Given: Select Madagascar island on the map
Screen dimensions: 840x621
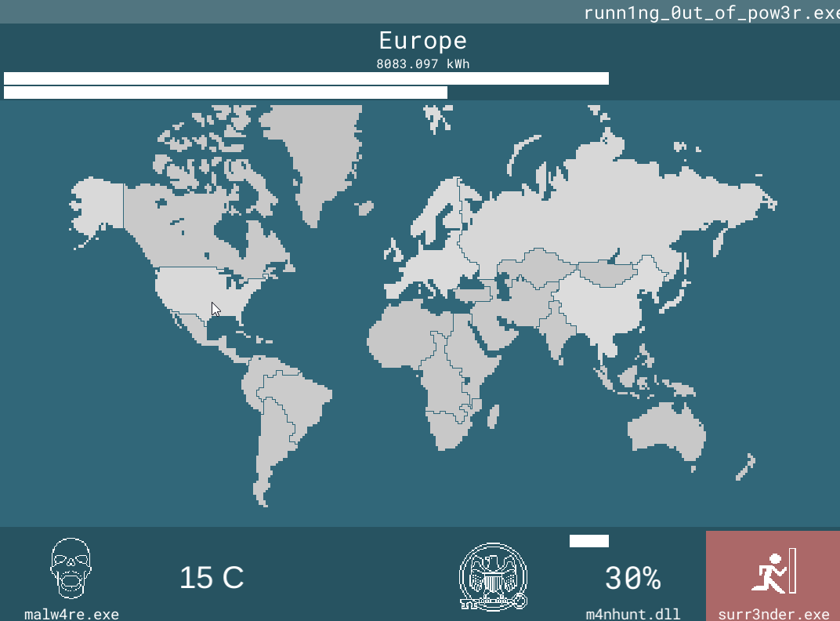Looking at the screenshot, I should [493, 416].
